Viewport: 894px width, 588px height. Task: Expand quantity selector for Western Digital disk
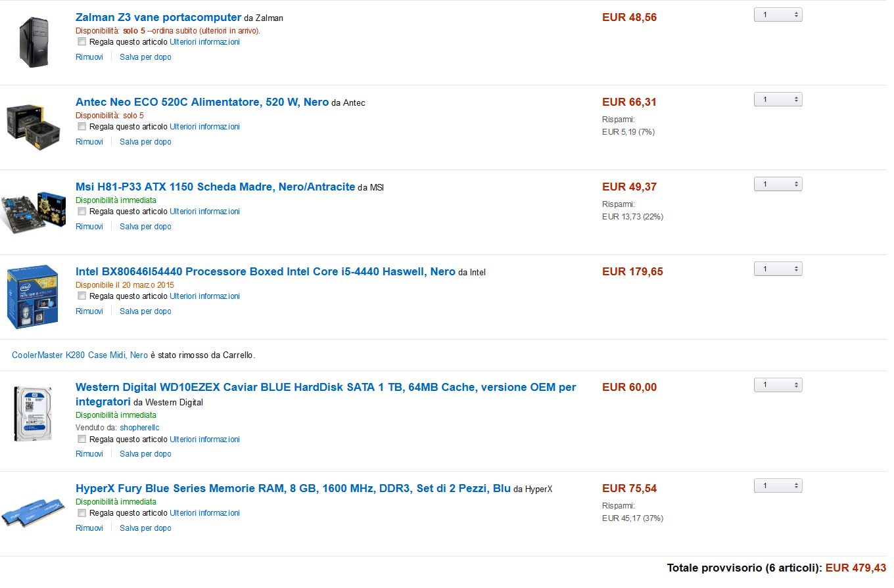778,384
